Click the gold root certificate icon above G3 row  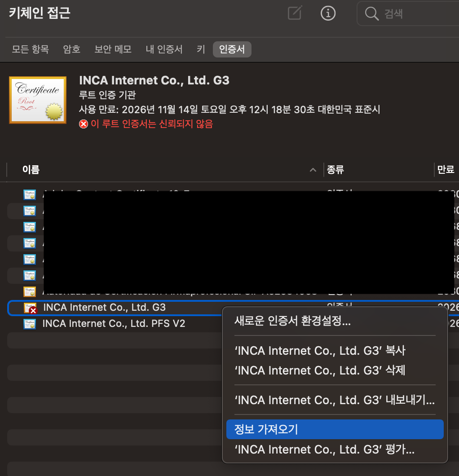30,292
